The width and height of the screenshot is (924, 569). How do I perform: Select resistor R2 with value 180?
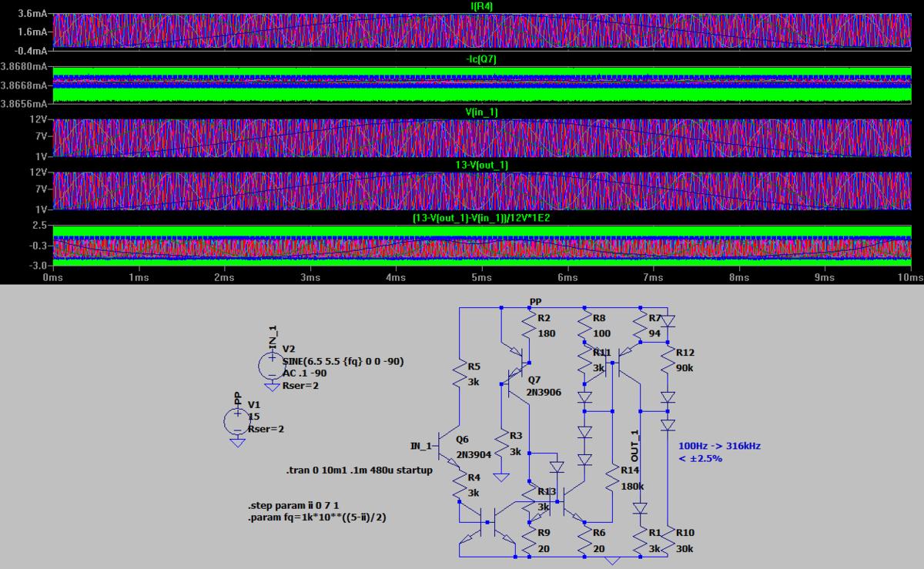(x=528, y=326)
